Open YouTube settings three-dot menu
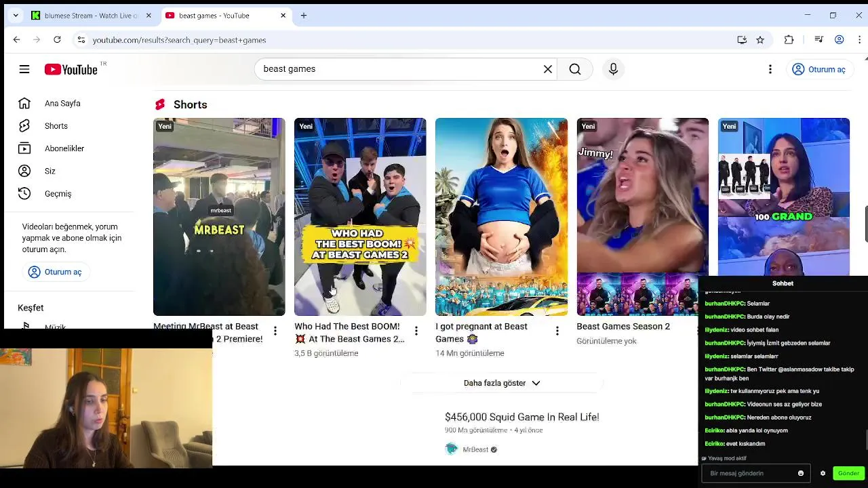The width and height of the screenshot is (868, 488). (770, 69)
